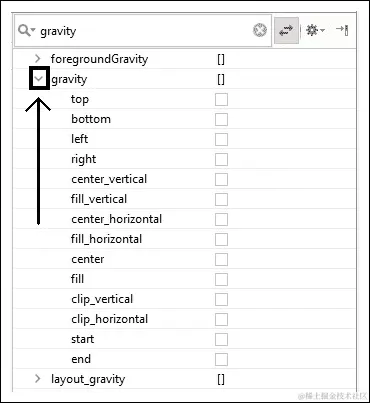Select the foregroundGravity row label
The width and height of the screenshot is (370, 403).
tap(99, 59)
